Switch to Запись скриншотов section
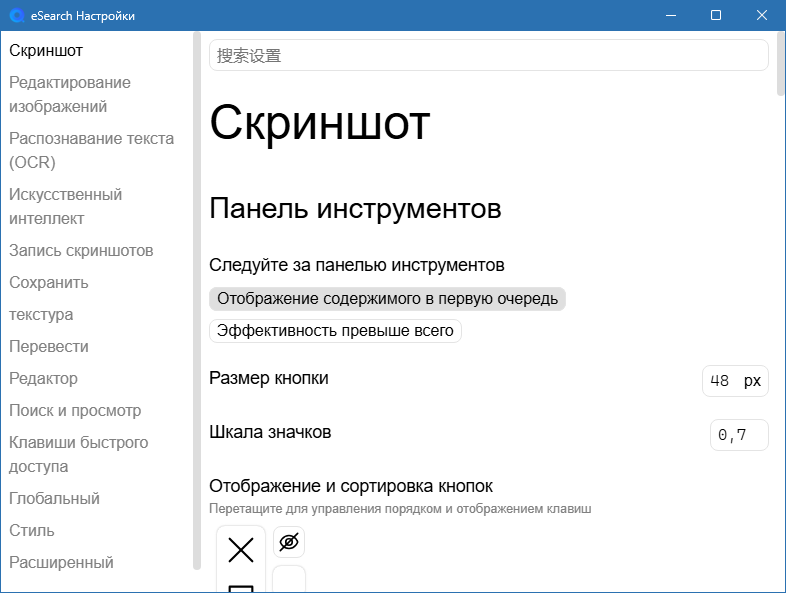Image resolution: width=786 pixels, height=593 pixels. coord(81,251)
